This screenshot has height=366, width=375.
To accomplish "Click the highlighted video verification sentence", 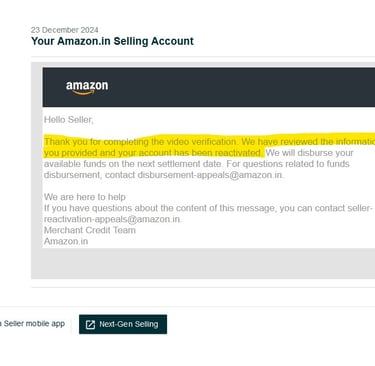I will (x=140, y=142).
